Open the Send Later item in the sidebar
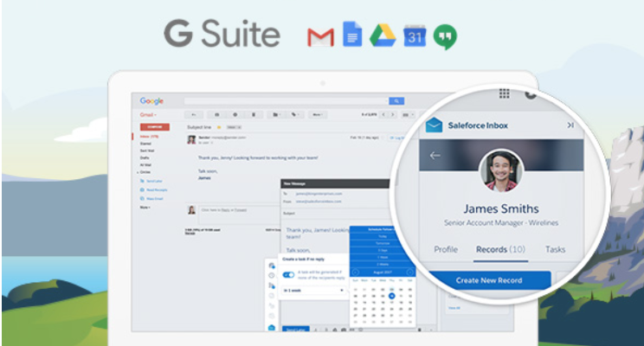This screenshot has height=346, width=644. [151, 181]
